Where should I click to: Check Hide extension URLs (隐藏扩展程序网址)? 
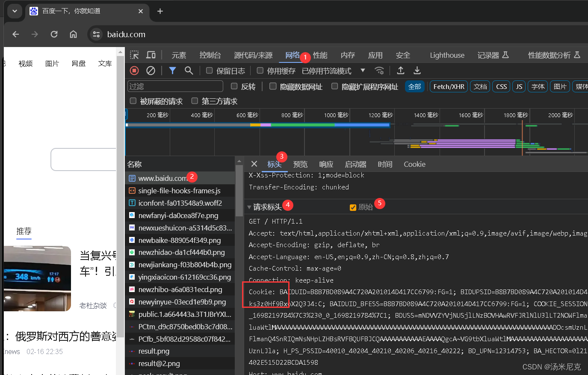click(335, 86)
